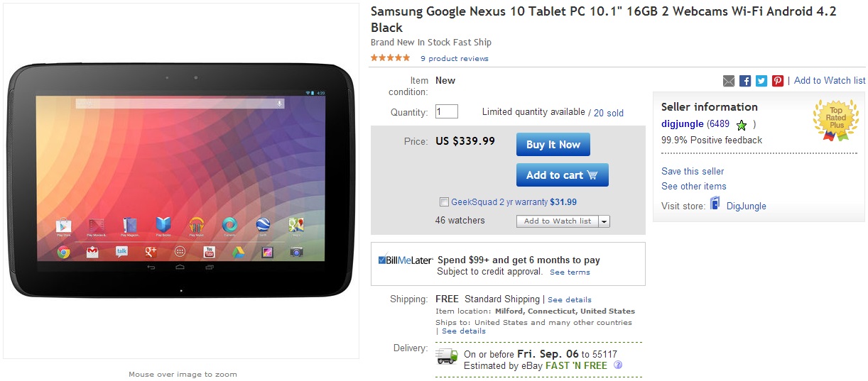
Task: Share listing on Twitter
Action: (761, 81)
